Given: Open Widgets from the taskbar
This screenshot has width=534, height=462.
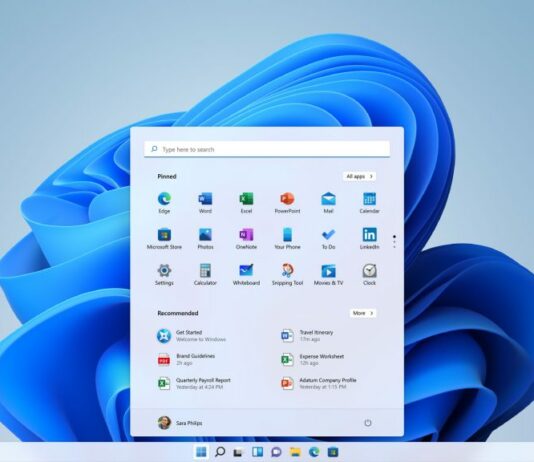Looking at the screenshot, I should pyautogui.click(x=257, y=452).
